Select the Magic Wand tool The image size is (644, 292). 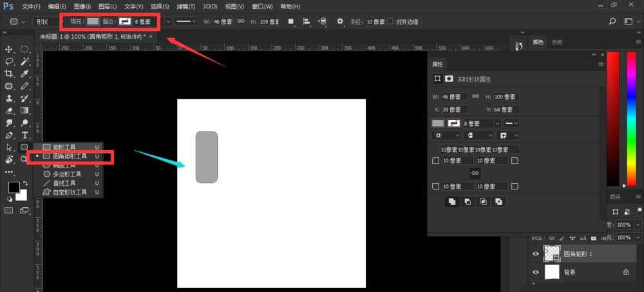tap(24, 61)
